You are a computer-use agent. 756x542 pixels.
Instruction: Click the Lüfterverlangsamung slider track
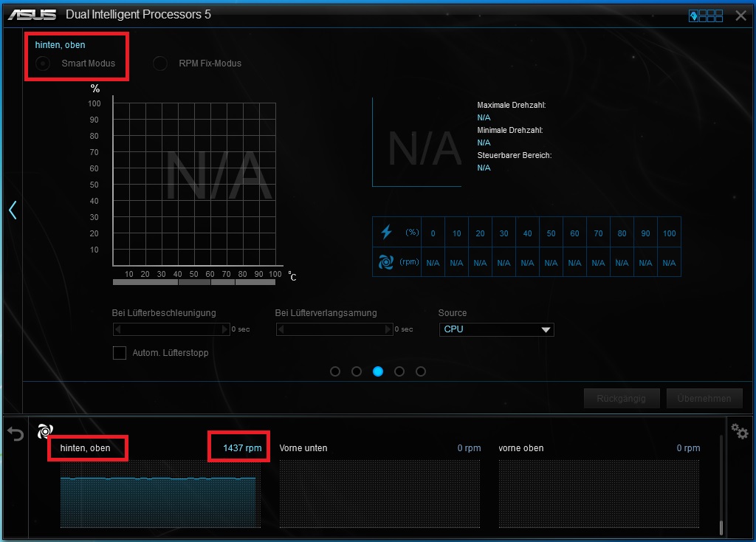pyautogui.click(x=334, y=329)
